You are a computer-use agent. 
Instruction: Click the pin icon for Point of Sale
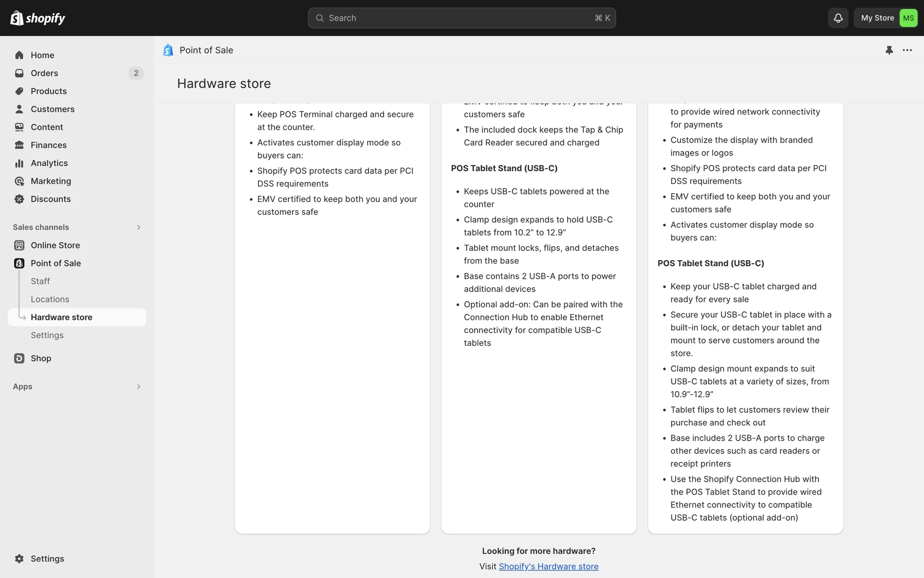pos(889,50)
